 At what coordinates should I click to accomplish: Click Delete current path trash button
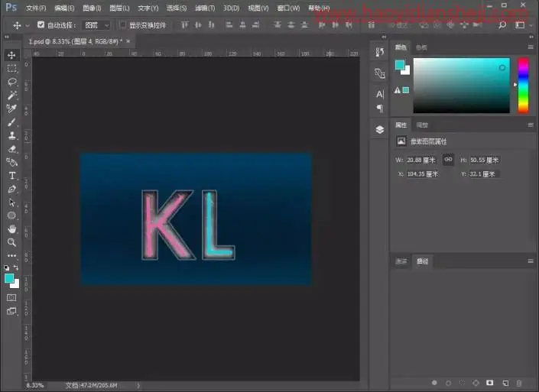(x=519, y=383)
